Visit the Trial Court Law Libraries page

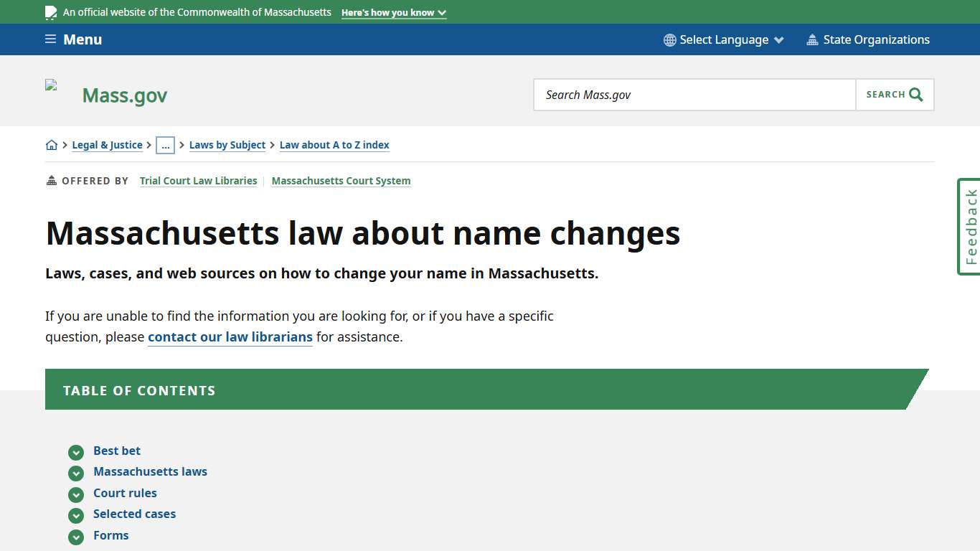198,180
